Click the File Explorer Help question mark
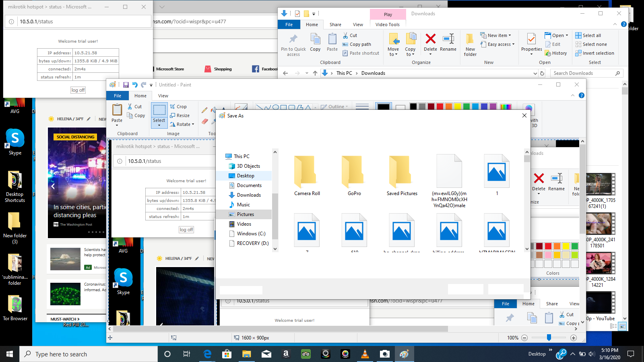 pos(624,24)
